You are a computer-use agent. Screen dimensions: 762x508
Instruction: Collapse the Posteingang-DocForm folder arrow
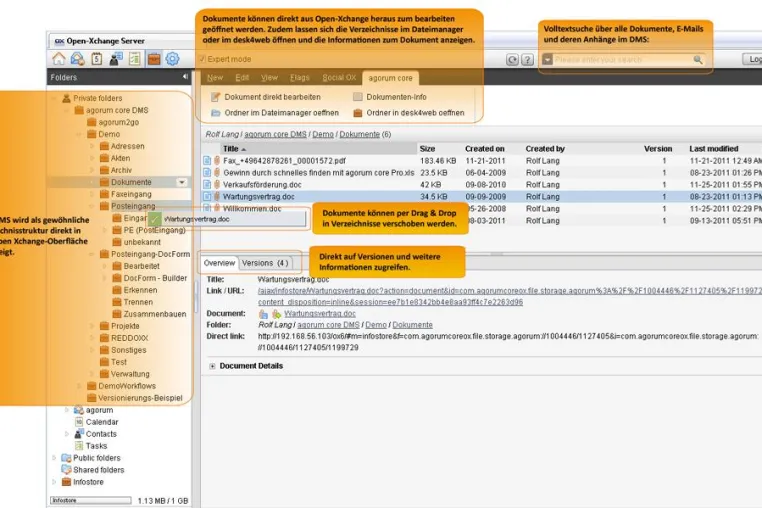click(91, 254)
